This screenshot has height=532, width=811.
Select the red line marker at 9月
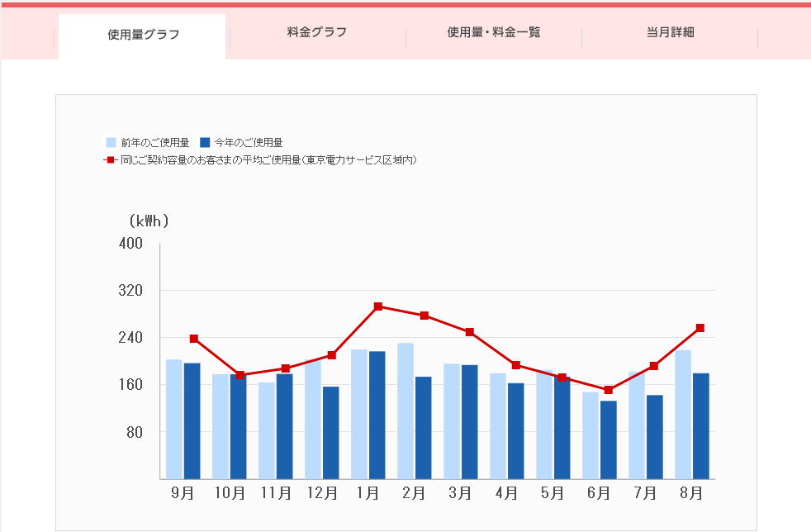(194, 339)
